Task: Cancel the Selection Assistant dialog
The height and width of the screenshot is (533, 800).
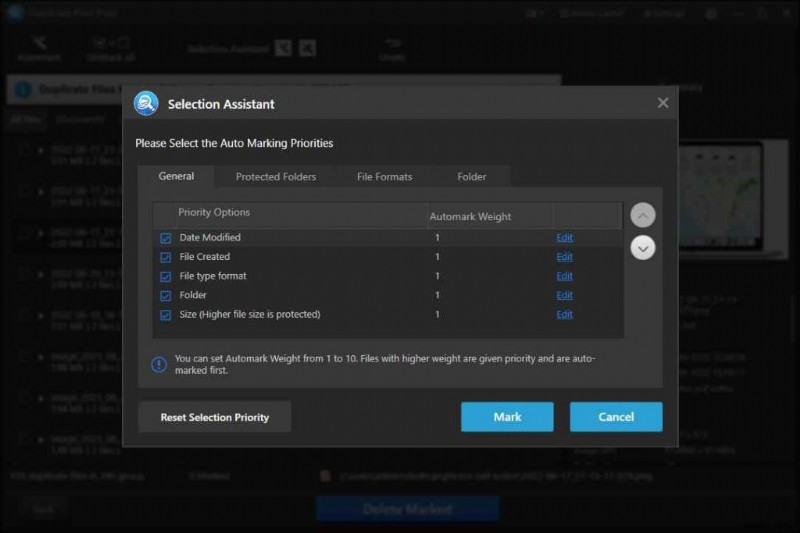Action: pyautogui.click(x=616, y=417)
